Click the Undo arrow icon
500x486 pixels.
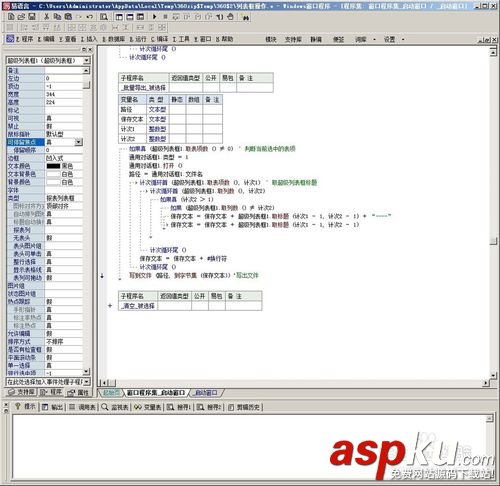coord(89,16)
